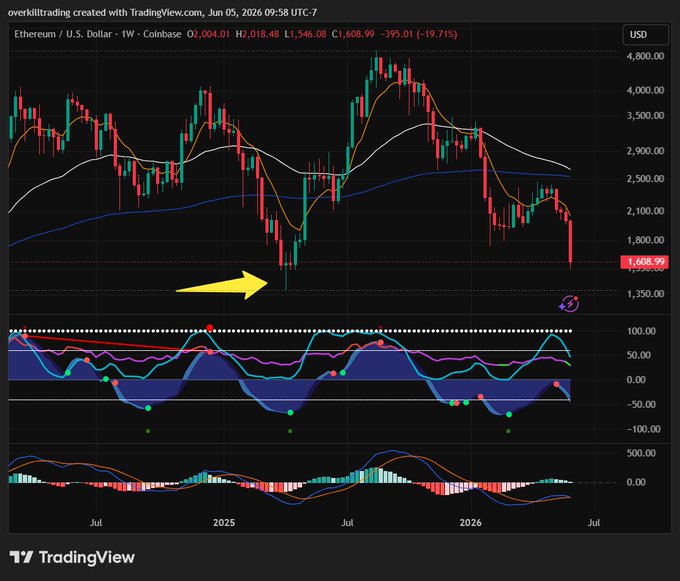Click the 2025 time axis label

click(x=224, y=522)
